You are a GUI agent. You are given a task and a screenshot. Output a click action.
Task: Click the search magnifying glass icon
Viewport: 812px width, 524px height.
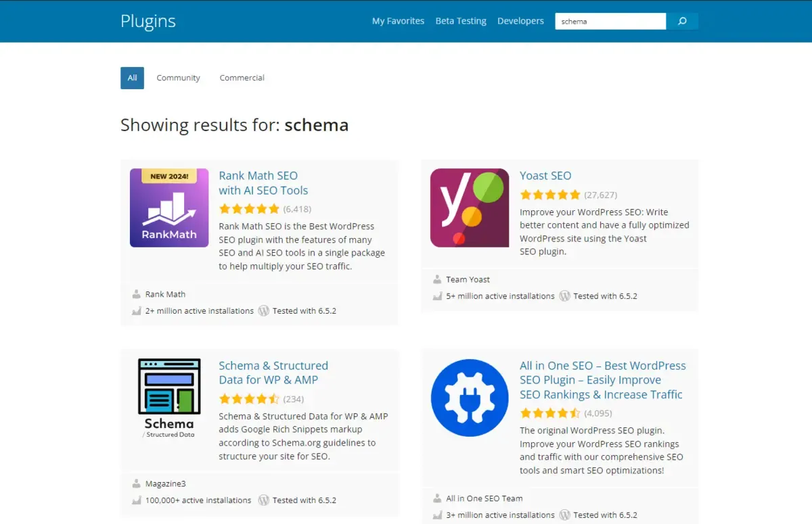(x=682, y=21)
